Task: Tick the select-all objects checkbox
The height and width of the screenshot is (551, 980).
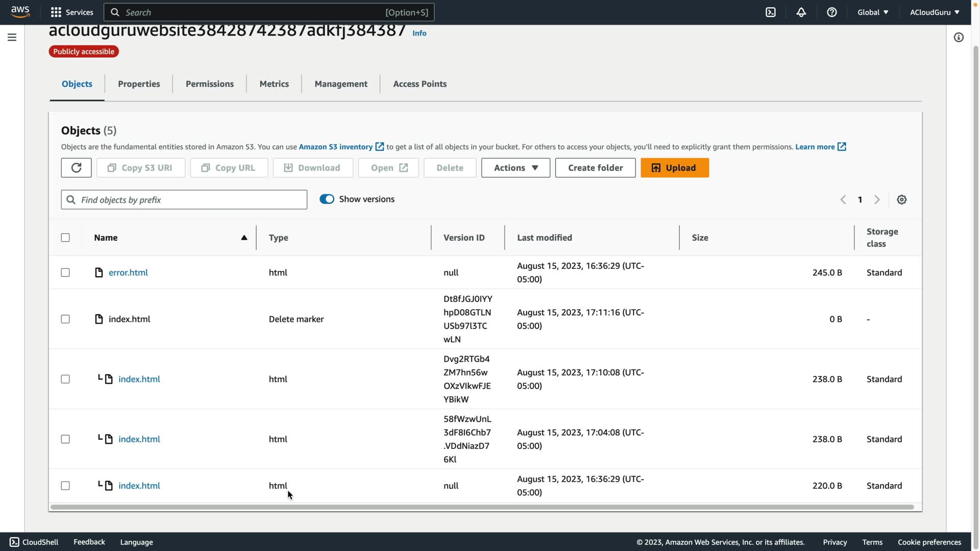Action: (65, 238)
